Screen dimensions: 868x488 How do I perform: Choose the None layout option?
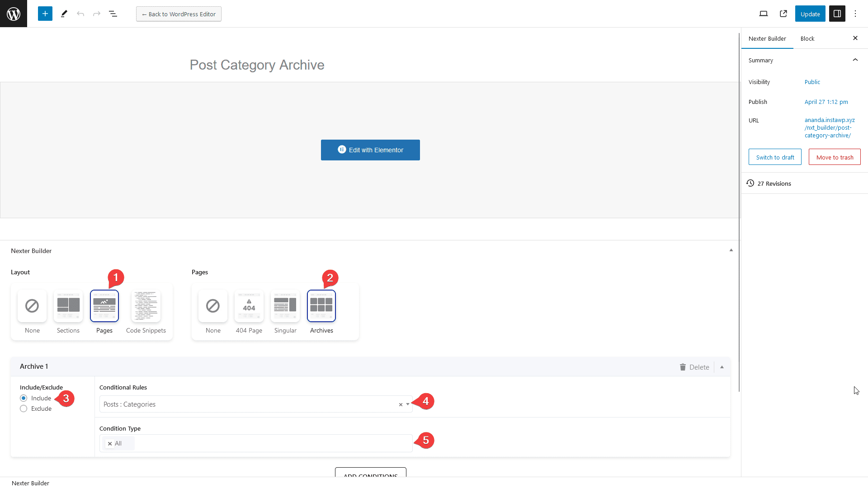[32, 312]
